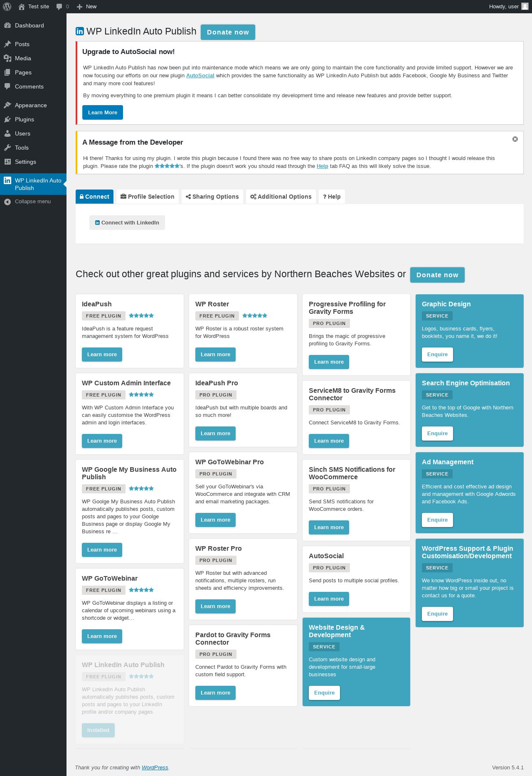Open the Test site home icon
This screenshot has height=776, width=532.
pos(21,7)
